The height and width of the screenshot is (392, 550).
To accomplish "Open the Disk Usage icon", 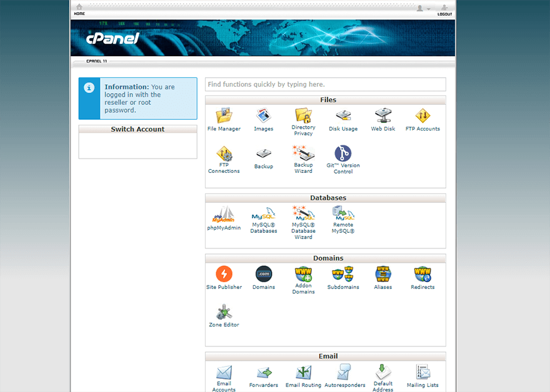I will pos(343,115).
